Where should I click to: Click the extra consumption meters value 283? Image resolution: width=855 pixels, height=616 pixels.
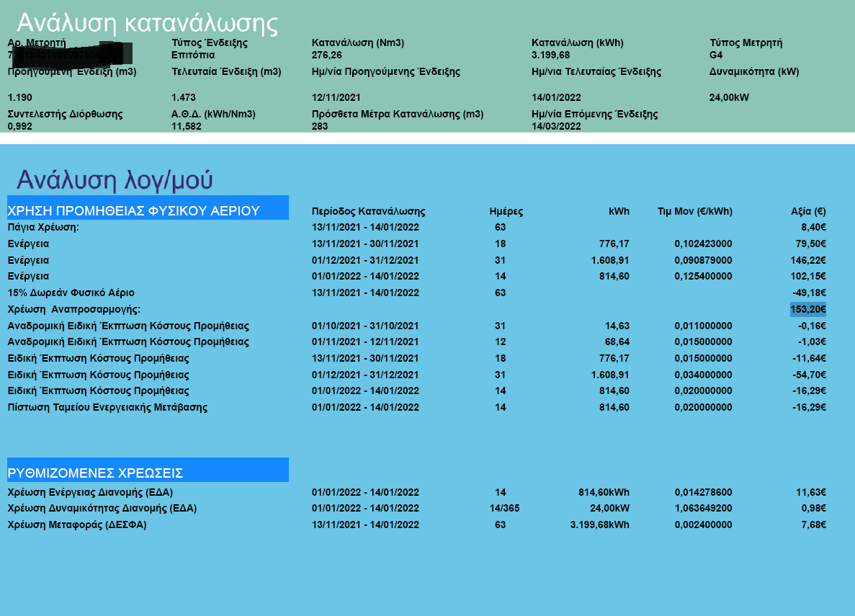pos(320,126)
